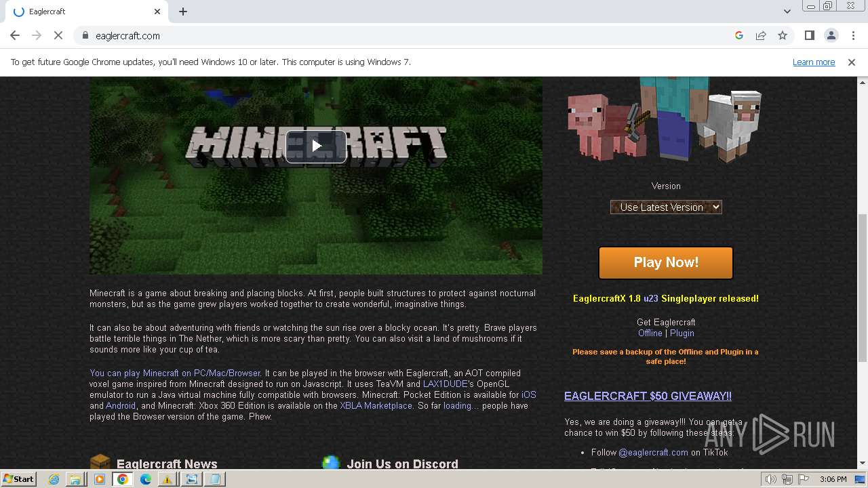Screen dimensions: 868x488
Task: Open the Chrome profile avatar menu
Action: click(x=831, y=35)
